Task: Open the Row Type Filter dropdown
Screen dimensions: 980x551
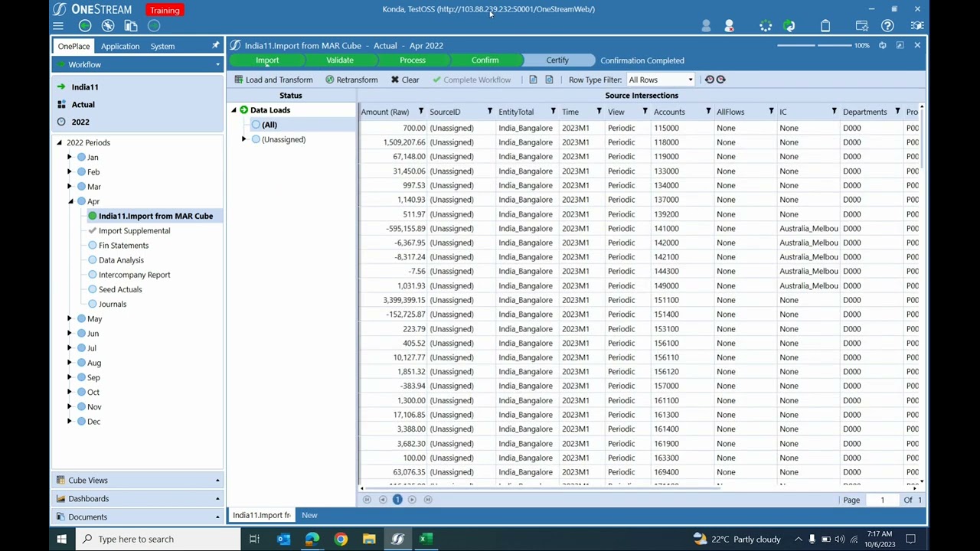Action: 691,80
